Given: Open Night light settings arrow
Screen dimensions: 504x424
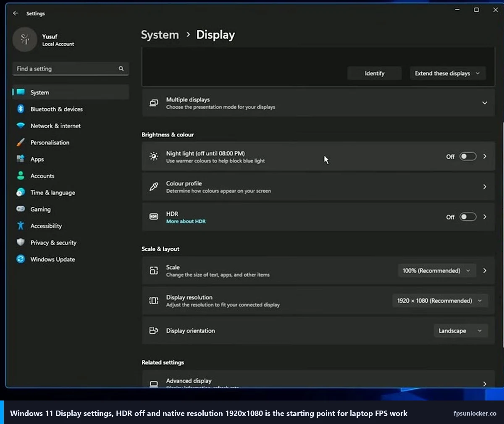Looking at the screenshot, I should 485,157.
